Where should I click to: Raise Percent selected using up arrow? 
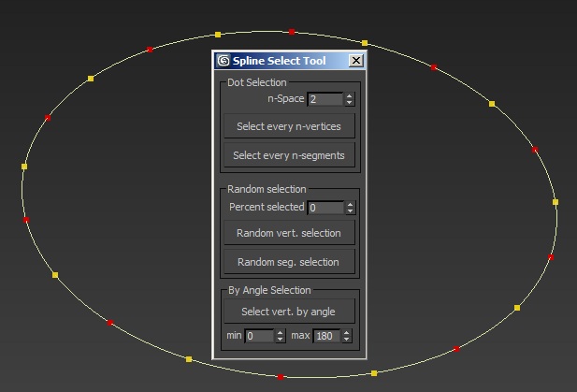point(351,204)
